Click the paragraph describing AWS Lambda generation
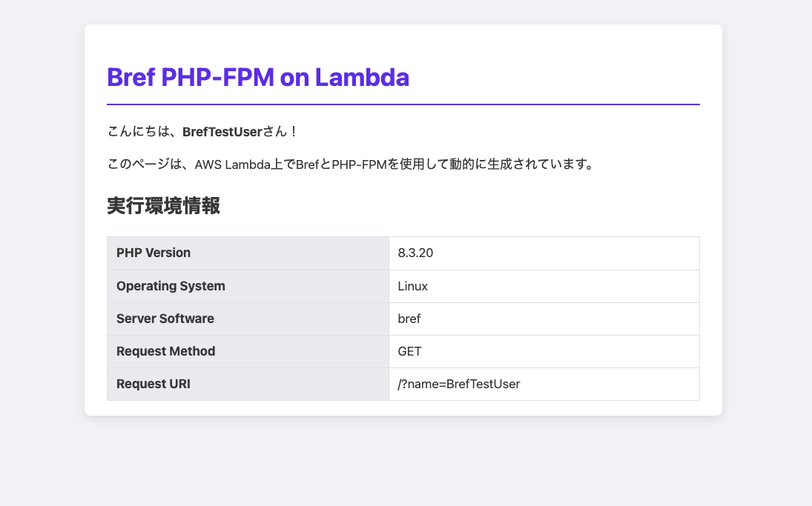812x506 pixels. (x=351, y=164)
